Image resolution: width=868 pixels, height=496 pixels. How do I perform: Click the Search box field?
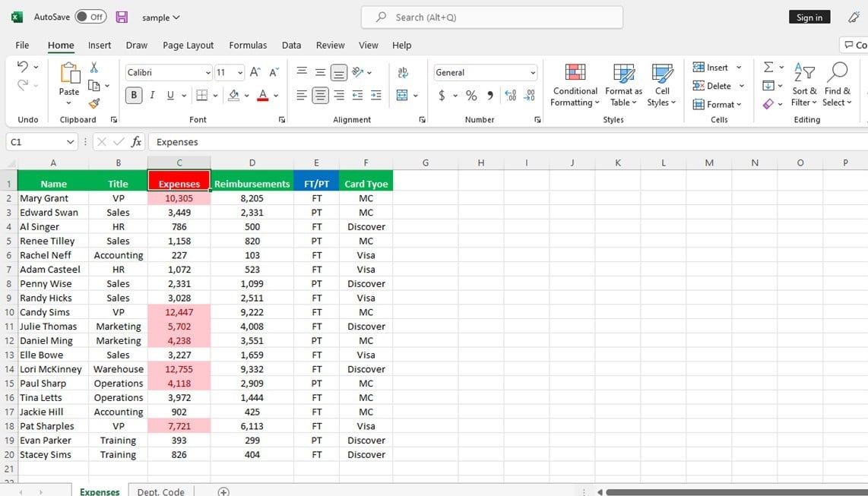pos(492,17)
